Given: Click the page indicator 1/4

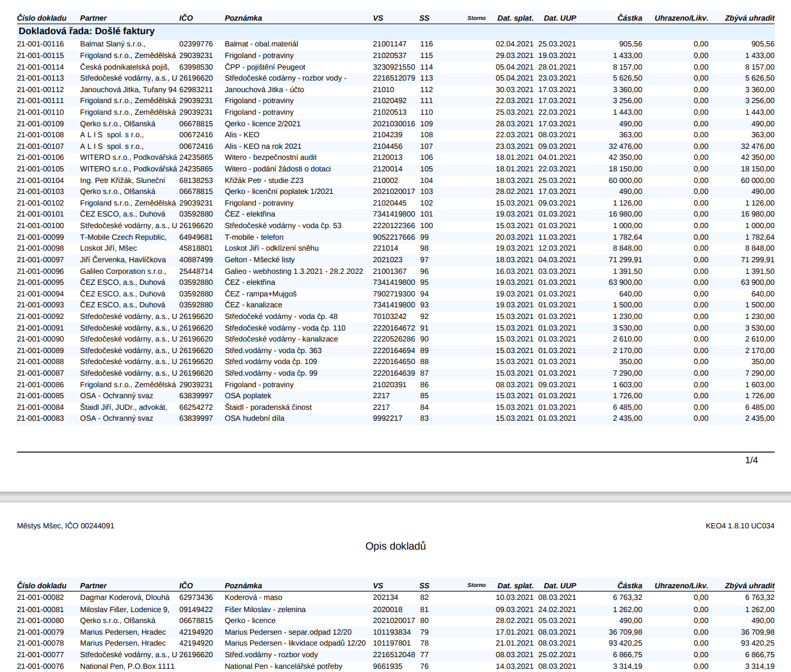Looking at the screenshot, I should click(x=751, y=460).
